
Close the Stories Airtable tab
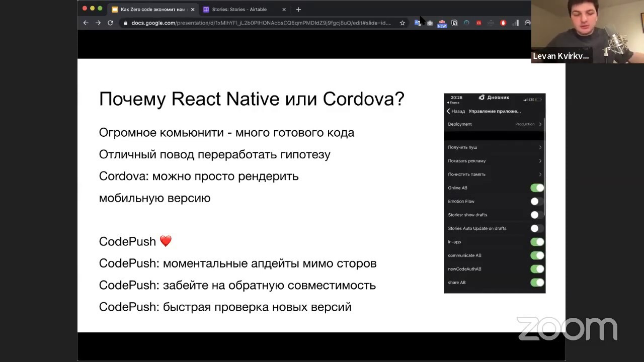tap(284, 9)
